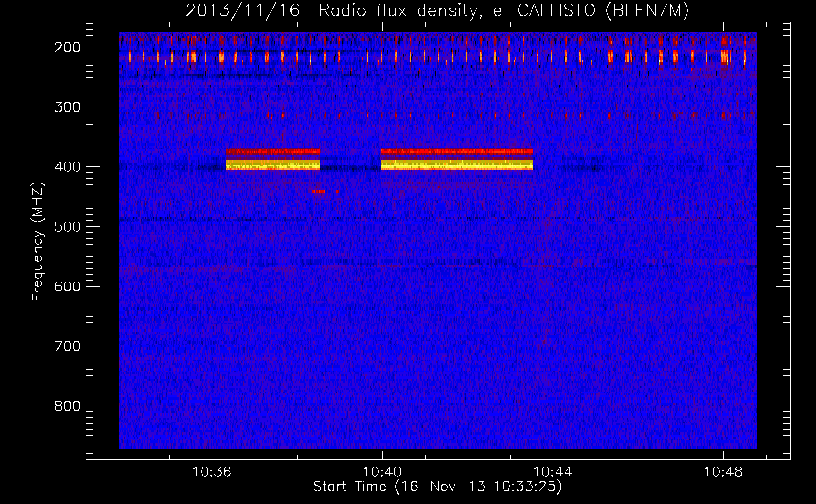
Task: Click the first yellow emission band near 10:37
Action: point(273,165)
